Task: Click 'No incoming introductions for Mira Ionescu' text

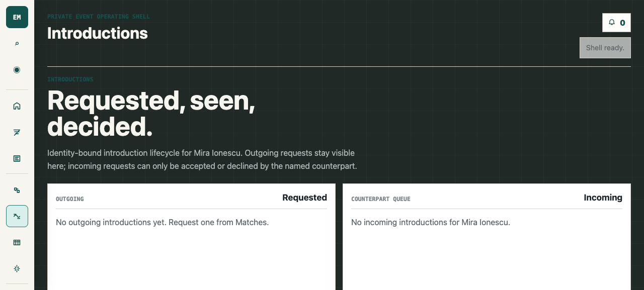Action: [x=431, y=222]
